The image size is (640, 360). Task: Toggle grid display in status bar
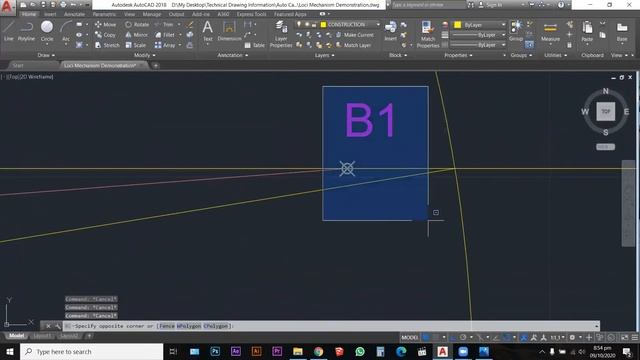tap(426, 338)
